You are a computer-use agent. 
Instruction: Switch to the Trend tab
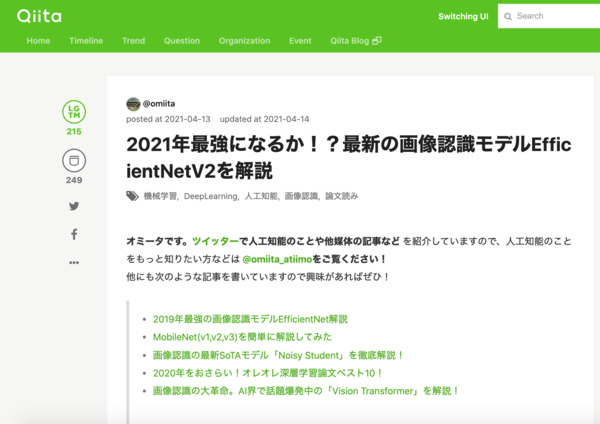click(133, 41)
